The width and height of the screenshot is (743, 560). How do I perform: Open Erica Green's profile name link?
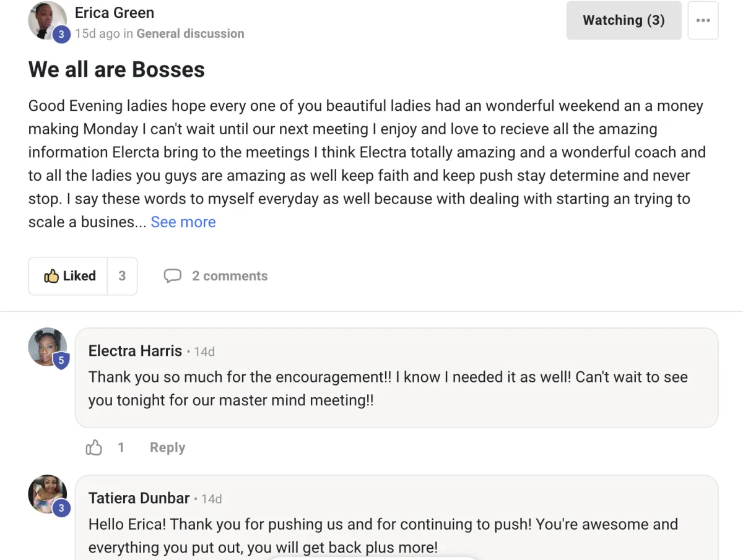coord(115,12)
